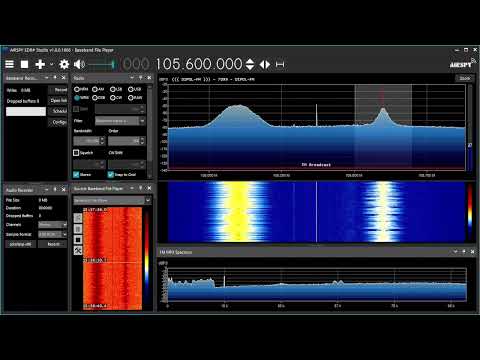
Task: Select the RAW demodulation mode
Action: 135,98
